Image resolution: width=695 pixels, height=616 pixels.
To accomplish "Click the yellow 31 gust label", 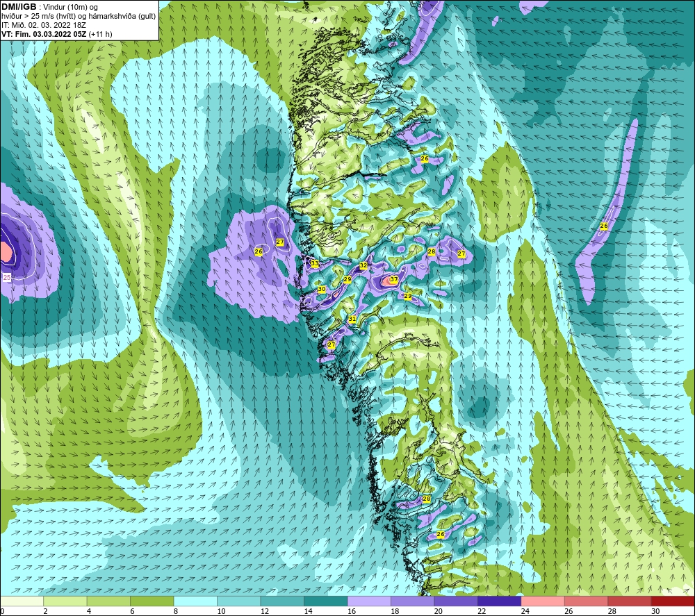I will pos(352,319).
